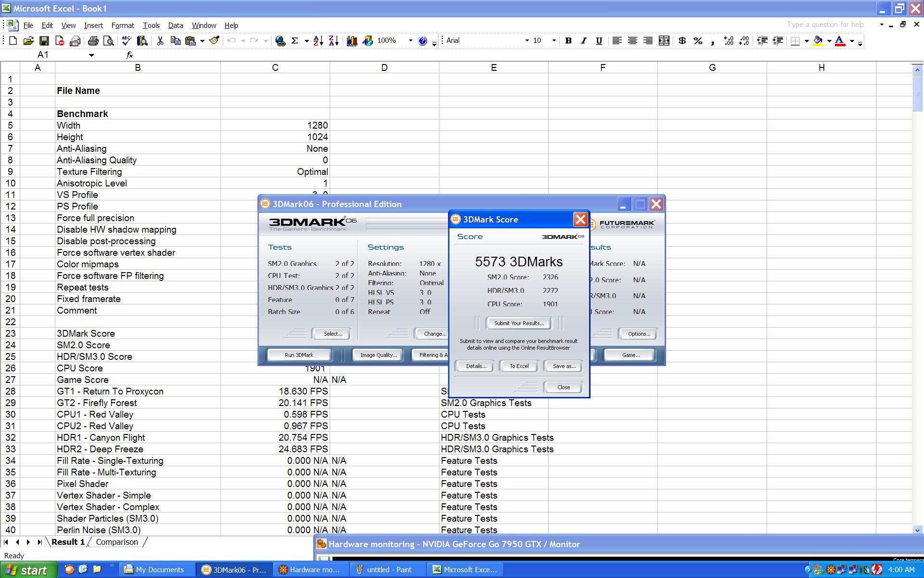Merge and center cells icon
This screenshot has width=924, height=578.
tap(664, 41)
